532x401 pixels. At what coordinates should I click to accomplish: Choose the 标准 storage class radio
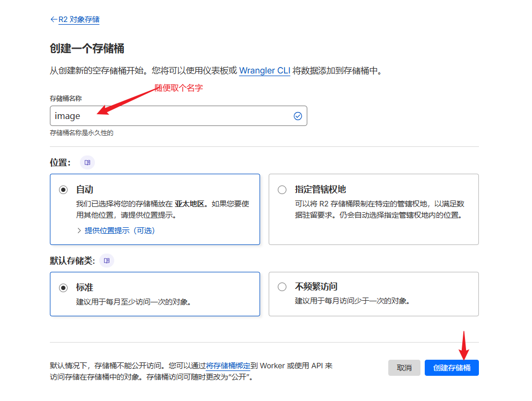click(63, 287)
